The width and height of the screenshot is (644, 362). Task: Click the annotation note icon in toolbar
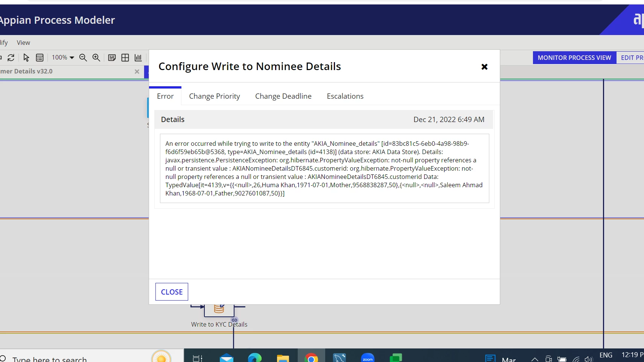point(112,58)
